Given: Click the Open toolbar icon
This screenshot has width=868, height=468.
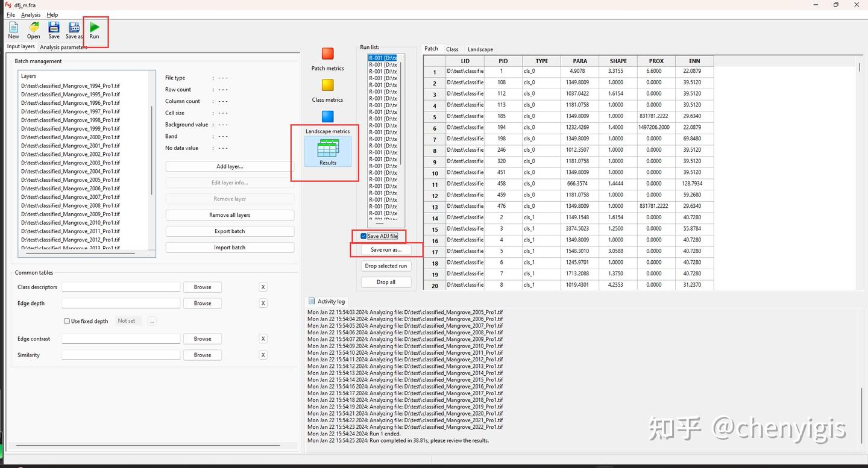Looking at the screenshot, I should click(x=34, y=27).
